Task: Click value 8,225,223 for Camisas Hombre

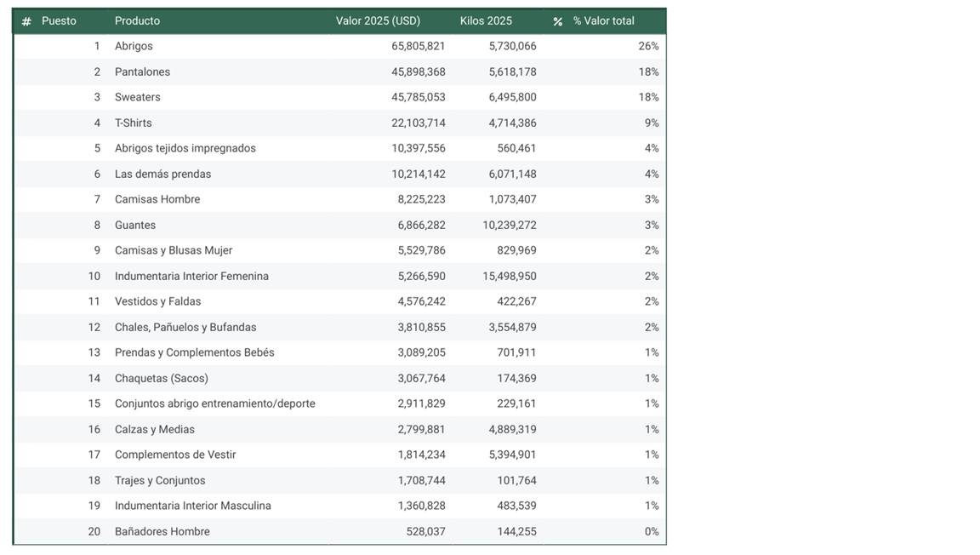Action: click(421, 199)
